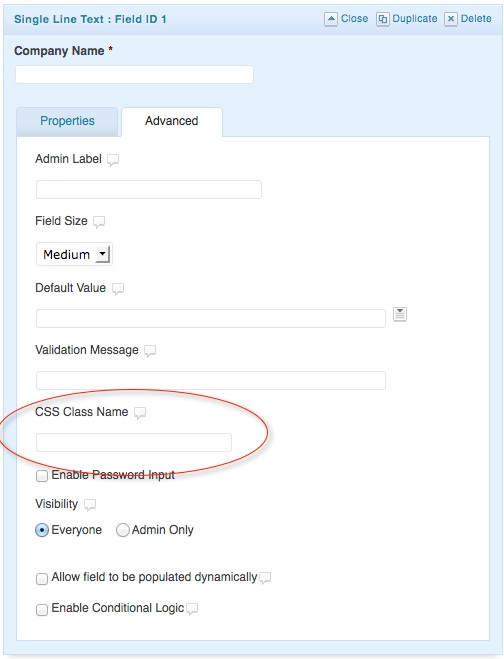Delete the Single Line Text field
504x659 pixels.
(x=468, y=19)
